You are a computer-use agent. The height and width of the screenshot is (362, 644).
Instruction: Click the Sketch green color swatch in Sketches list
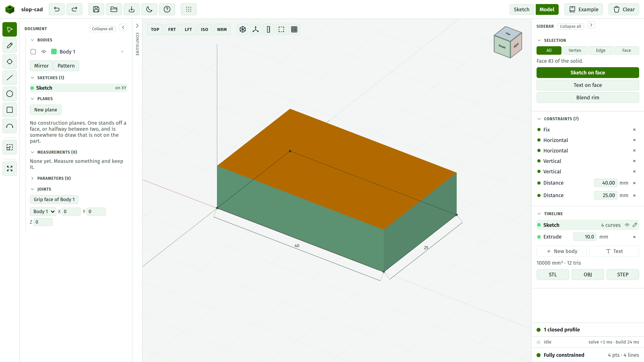pos(32,88)
